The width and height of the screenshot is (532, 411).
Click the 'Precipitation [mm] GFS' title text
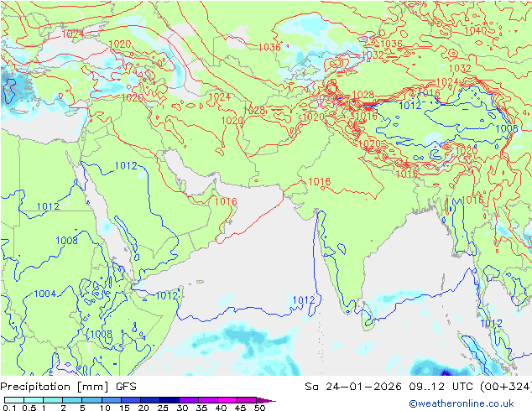pyautogui.click(x=68, y=387)
